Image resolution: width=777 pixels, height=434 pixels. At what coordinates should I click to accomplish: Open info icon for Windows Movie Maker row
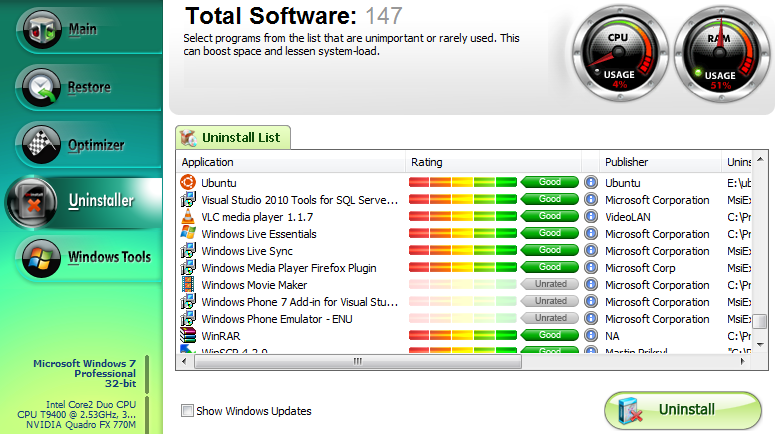[x=591, y=284]
